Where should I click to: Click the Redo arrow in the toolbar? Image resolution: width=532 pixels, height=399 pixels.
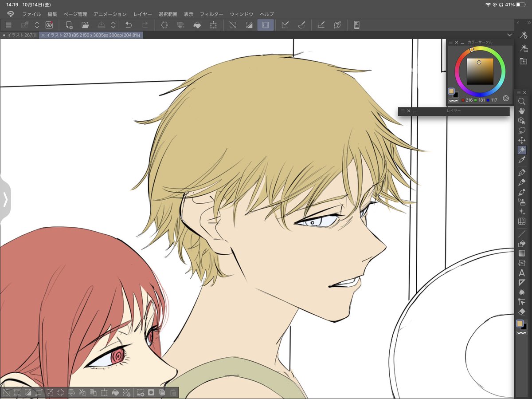(x=145, y=25)
